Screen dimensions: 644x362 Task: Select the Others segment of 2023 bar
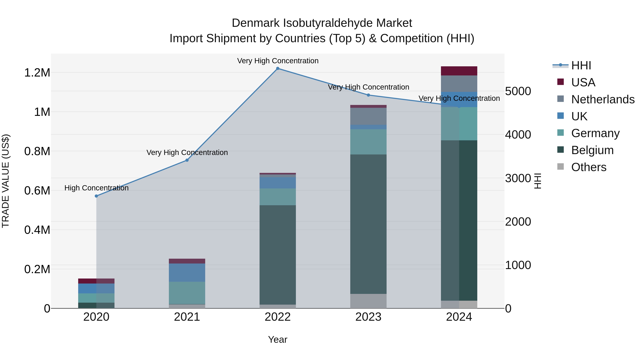coord(368,301)
